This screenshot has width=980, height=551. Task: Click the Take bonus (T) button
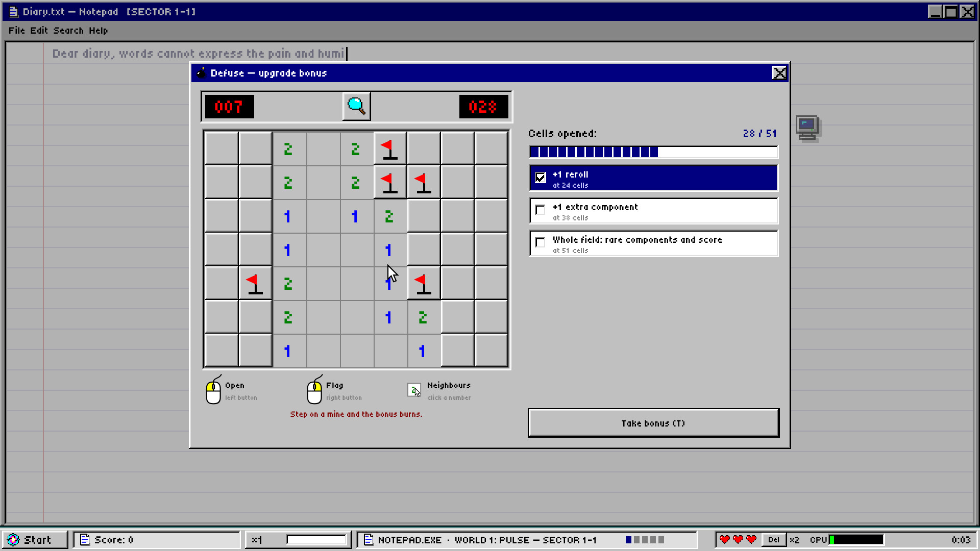tap(653, 423)
